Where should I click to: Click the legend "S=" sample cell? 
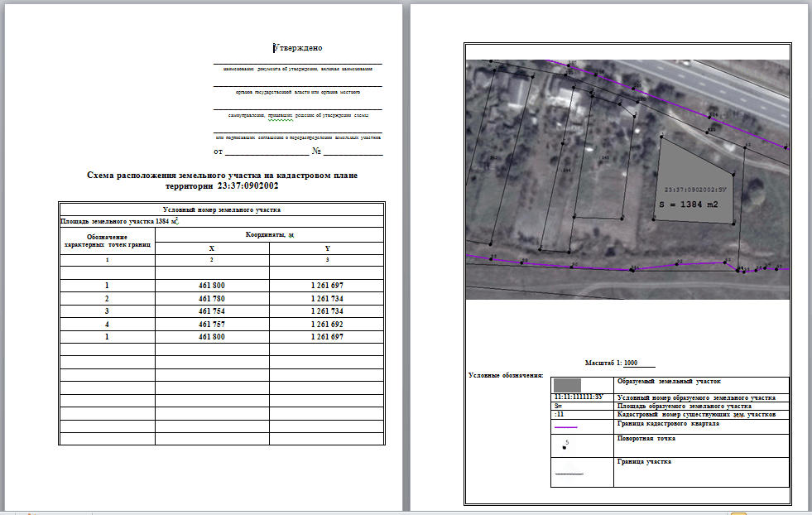click(x=582, y=407)
